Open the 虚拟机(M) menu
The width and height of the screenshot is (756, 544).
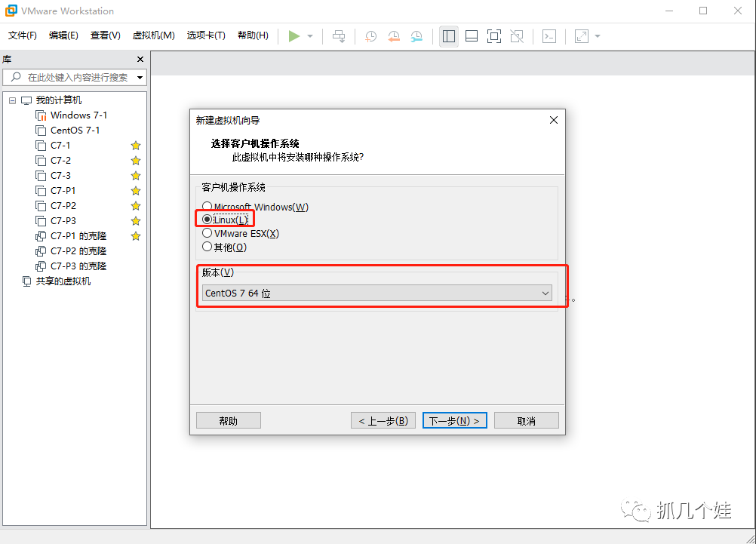pyautogui.click(x=153, y=35)
